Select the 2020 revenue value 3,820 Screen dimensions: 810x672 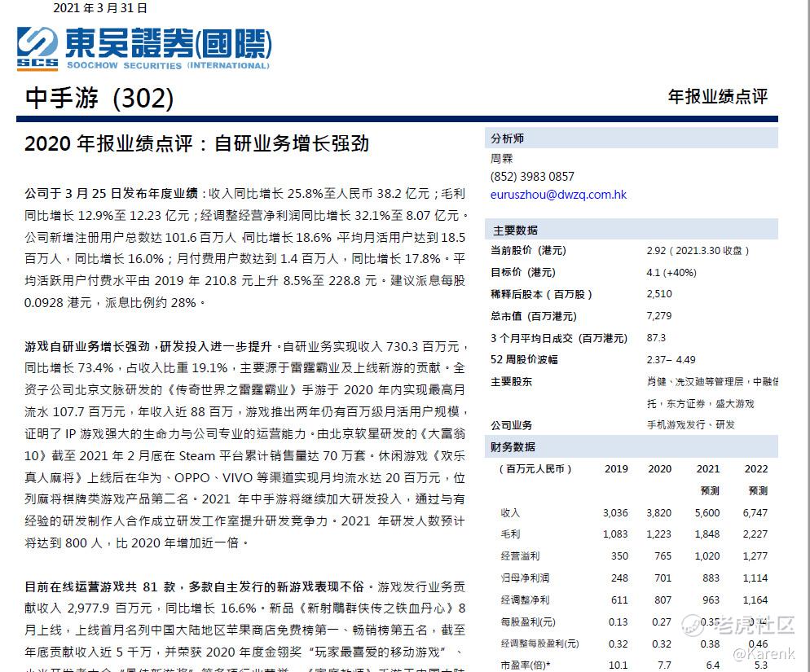pos(658,513)
